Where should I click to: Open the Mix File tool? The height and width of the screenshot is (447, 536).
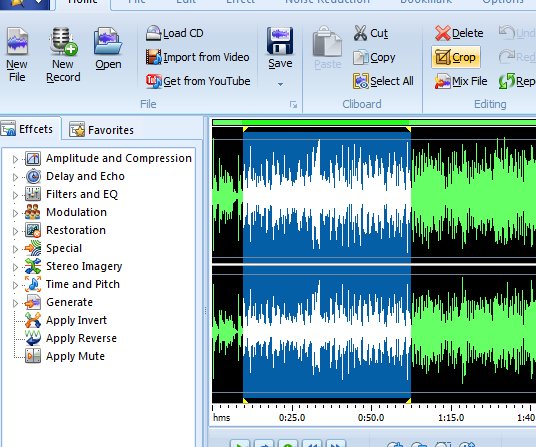click(461, 81)
